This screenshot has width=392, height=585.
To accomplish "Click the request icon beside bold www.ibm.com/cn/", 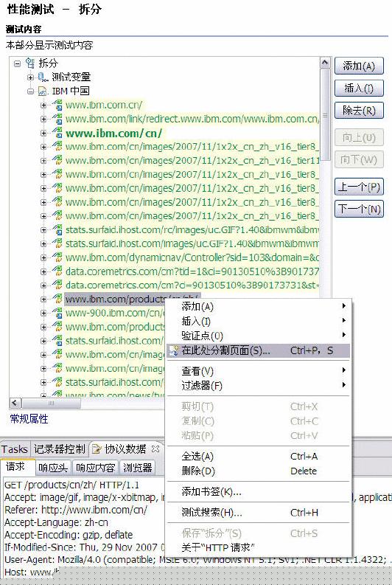I will (x=57, y=133).
